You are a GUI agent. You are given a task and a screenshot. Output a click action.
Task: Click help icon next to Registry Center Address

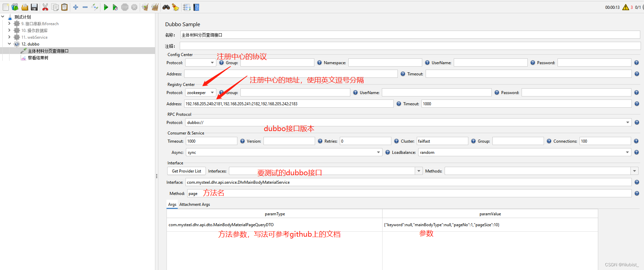(x=399, y=104)
